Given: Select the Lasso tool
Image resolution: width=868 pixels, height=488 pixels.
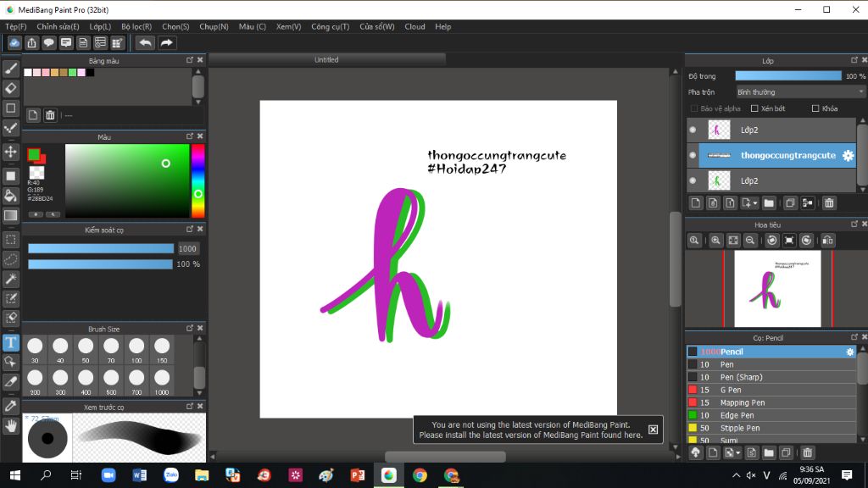Looking at the screenshot, I should (x=10, y=259).
